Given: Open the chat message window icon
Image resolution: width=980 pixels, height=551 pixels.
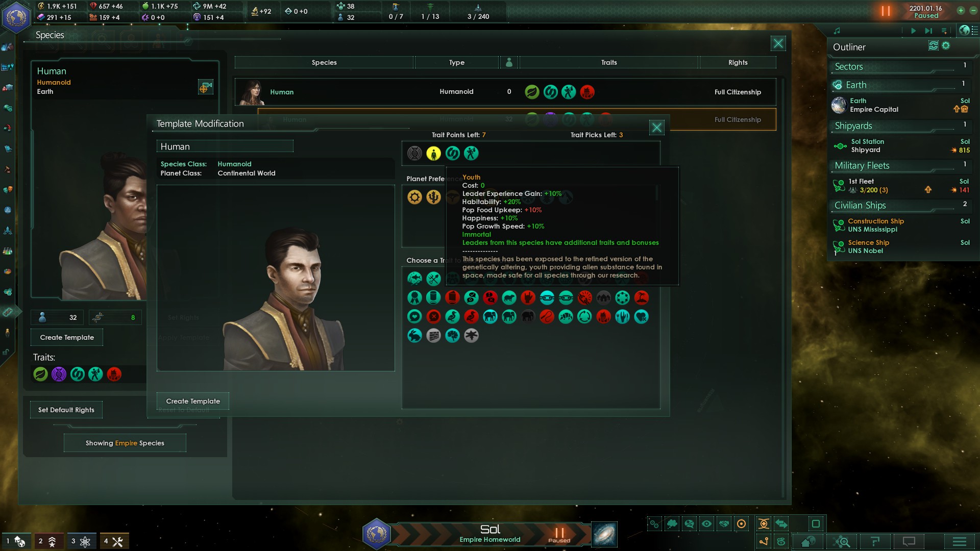Looking at the screenshot, I should click(909, 541).
